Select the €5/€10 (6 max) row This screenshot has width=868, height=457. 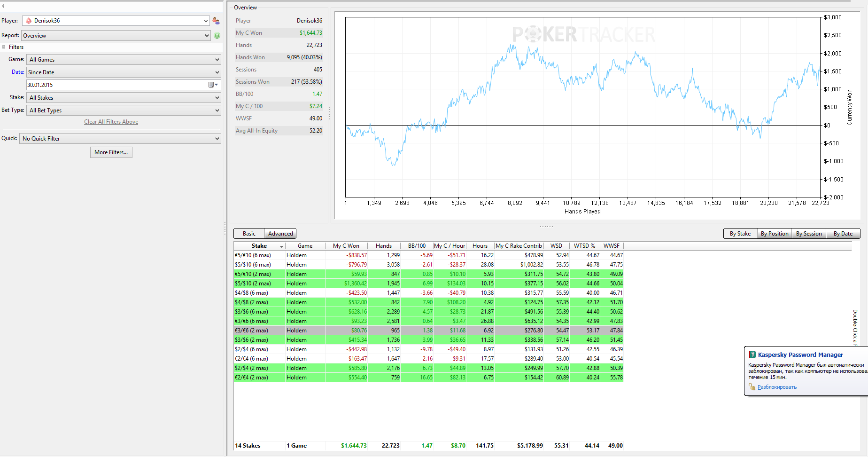[428, 255]
